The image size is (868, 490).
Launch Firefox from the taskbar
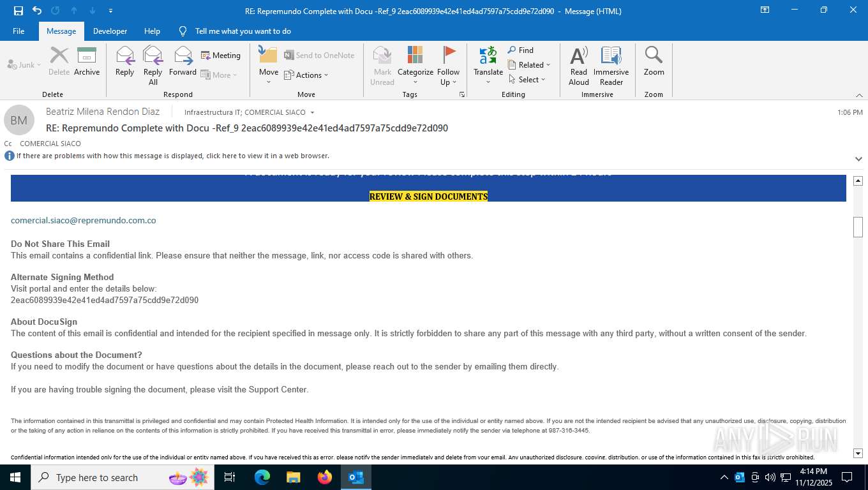click(325, 477)
